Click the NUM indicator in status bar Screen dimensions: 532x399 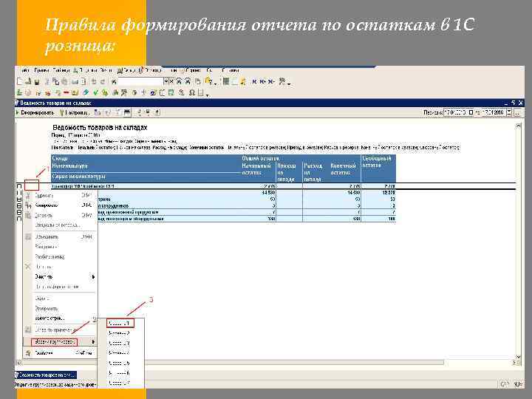518,384
